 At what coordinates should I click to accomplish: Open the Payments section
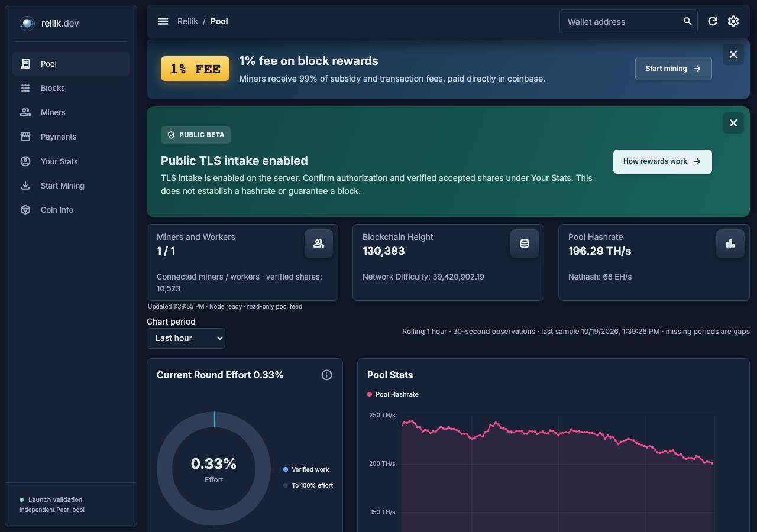71,137
